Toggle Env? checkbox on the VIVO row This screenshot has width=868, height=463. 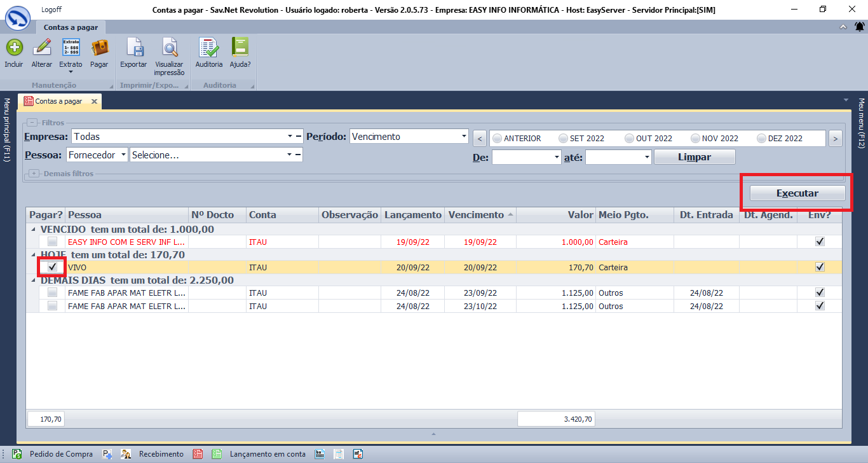click(820, 267)
